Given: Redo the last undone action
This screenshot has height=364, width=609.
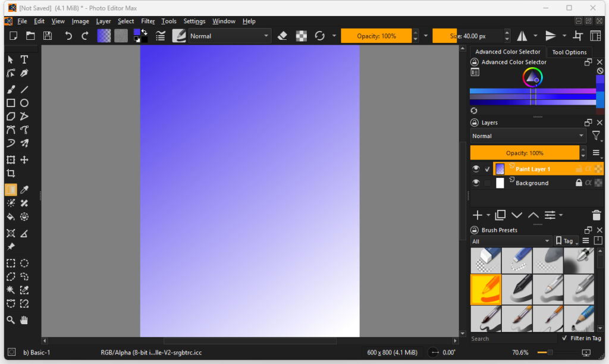Looking at the screenshot, I should [85, 36].
